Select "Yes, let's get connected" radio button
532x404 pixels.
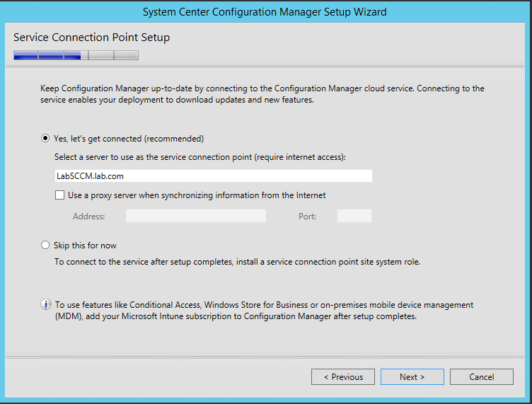46,139
